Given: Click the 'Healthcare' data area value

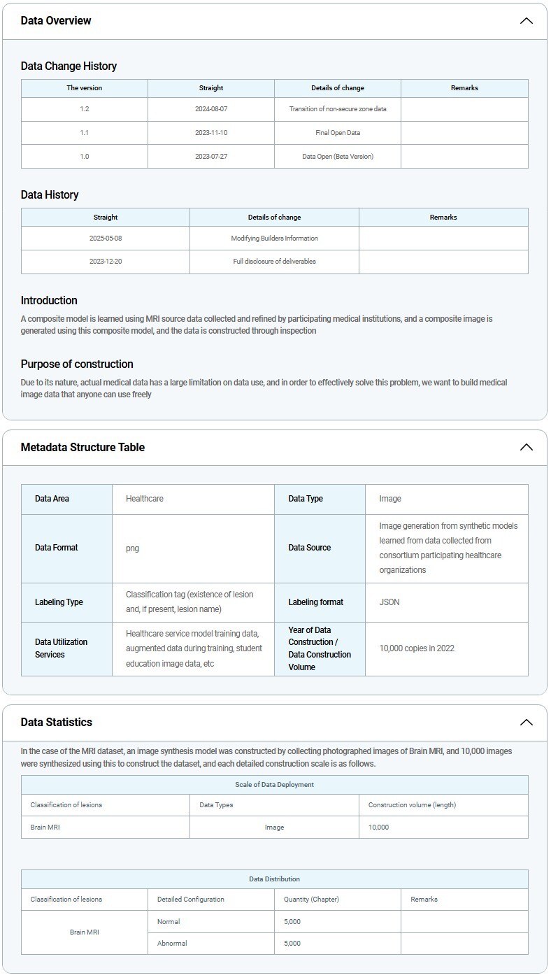Looking at the screenshot, I should click(145, 499).
